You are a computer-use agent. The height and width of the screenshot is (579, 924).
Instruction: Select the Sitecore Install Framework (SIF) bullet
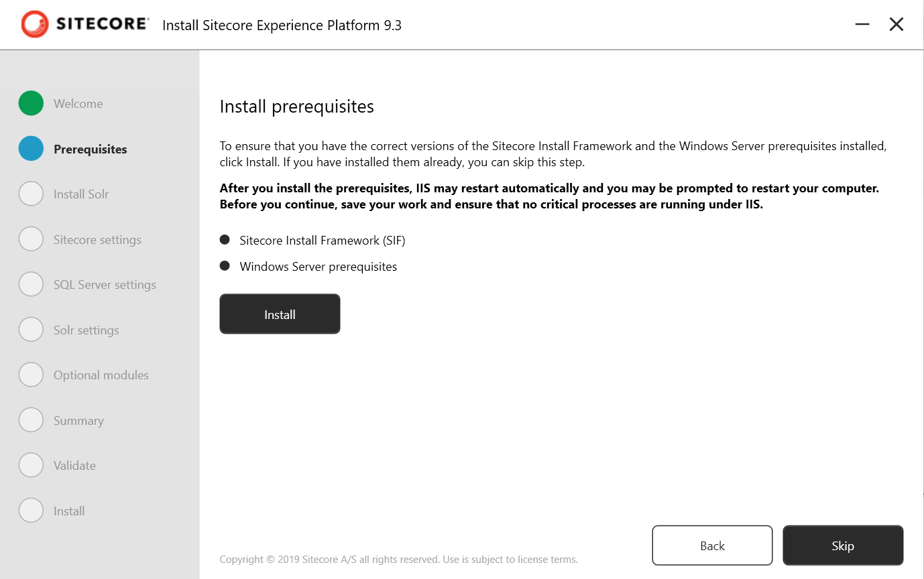click(x=225, y=239)
